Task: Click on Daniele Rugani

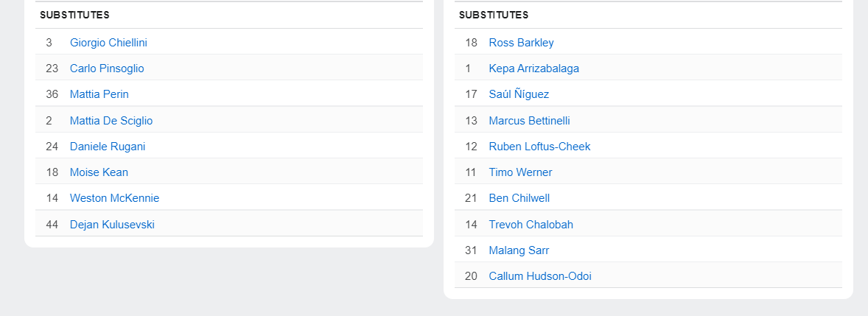Action: coord(108,147)
